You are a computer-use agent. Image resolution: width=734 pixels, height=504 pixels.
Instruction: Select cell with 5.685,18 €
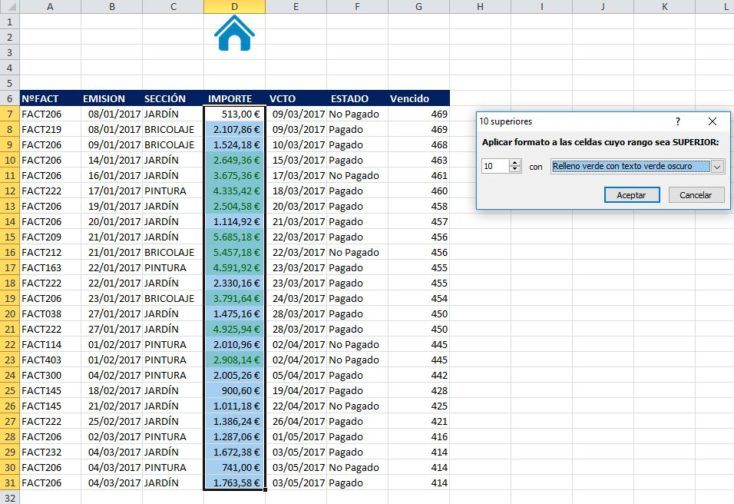(x=234, y=237)
